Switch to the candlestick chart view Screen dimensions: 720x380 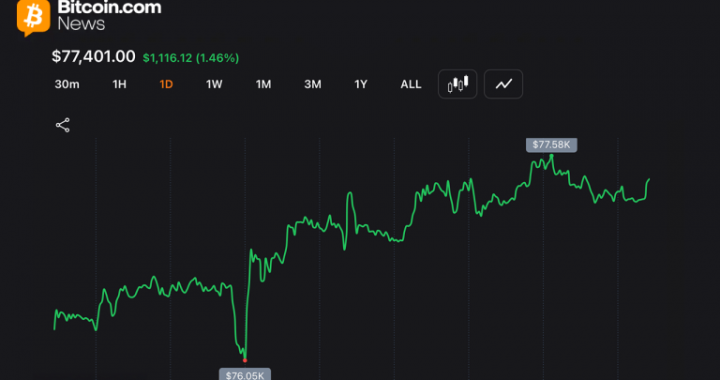point(457,84)
